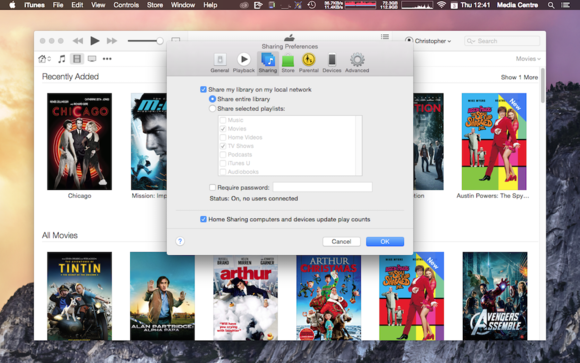Click the password input field
Viewport: 580px width, 363px height.
click(323, 187)
